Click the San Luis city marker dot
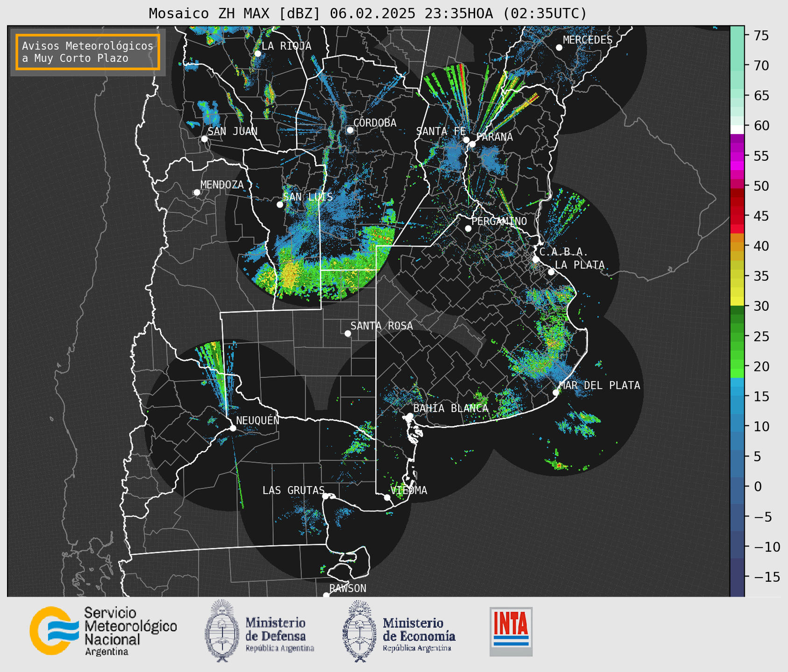 (x=280, y=205)
